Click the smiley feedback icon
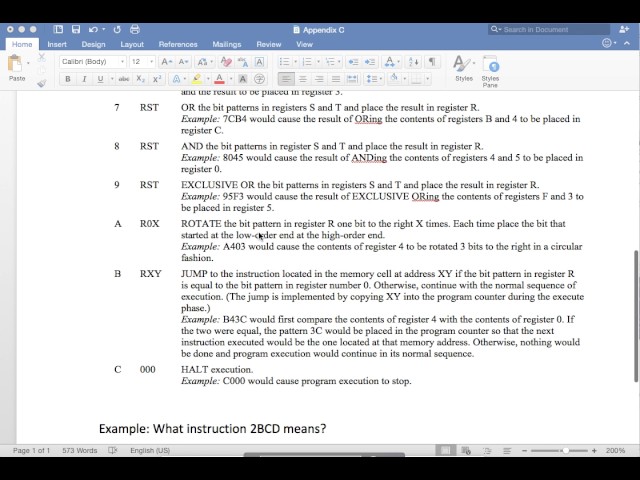Viewport: 640px width, 480px height. tap(607, 43)
